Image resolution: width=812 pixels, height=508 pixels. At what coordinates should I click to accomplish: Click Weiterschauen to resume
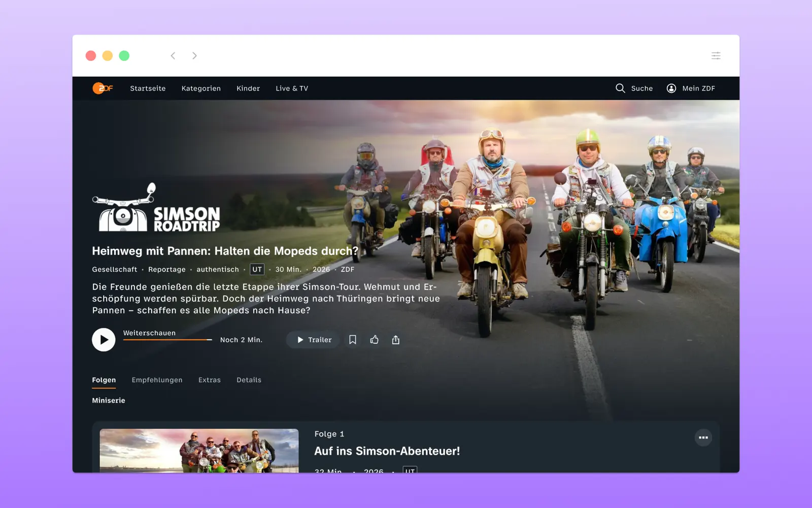click(x=149, y=333)
